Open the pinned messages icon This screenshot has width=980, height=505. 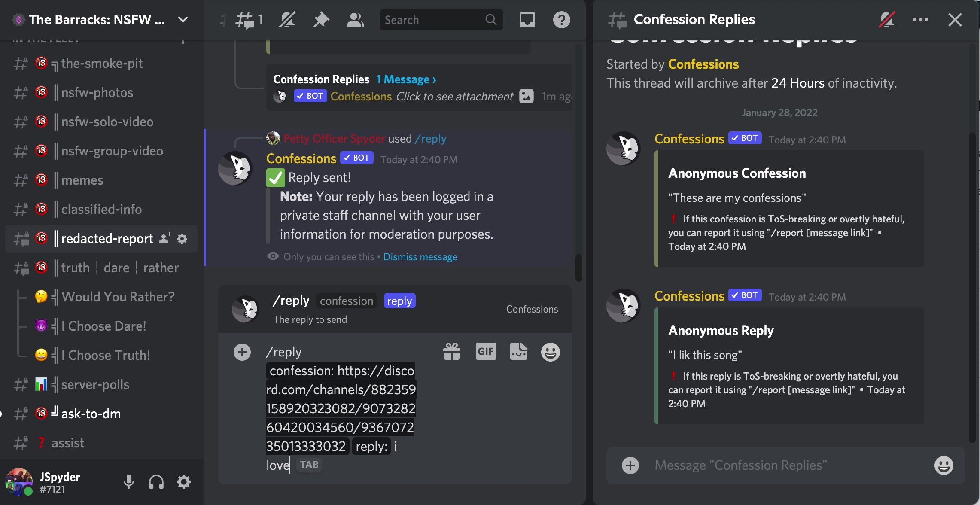coord(321,20)
